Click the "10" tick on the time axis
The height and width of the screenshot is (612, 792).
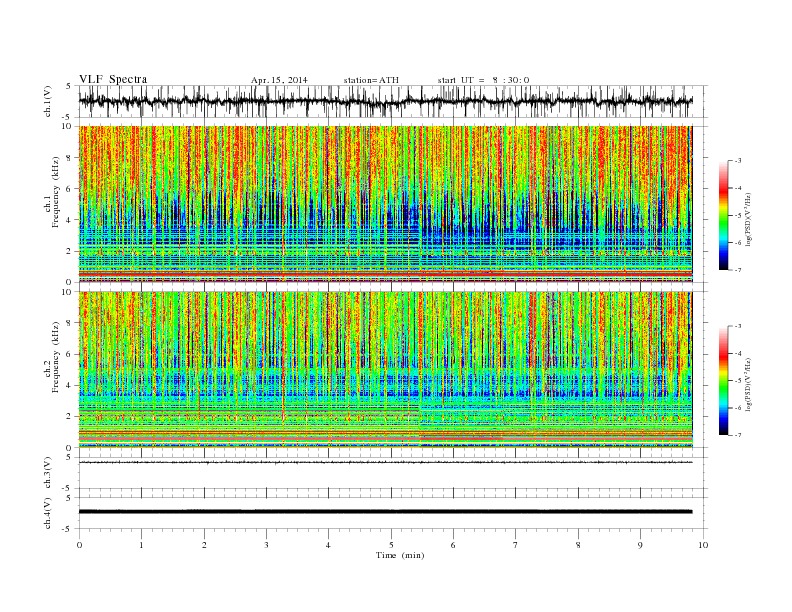tap(703, 545)
